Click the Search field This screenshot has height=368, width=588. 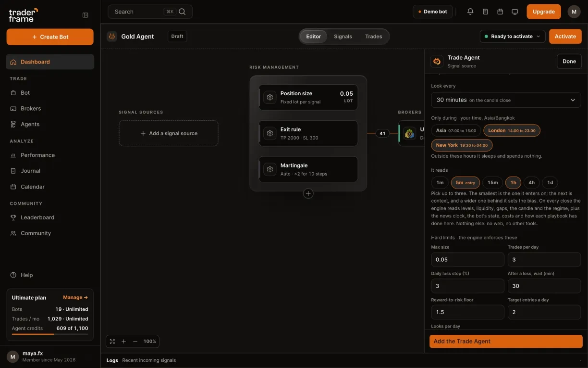[x=150, y=12]
